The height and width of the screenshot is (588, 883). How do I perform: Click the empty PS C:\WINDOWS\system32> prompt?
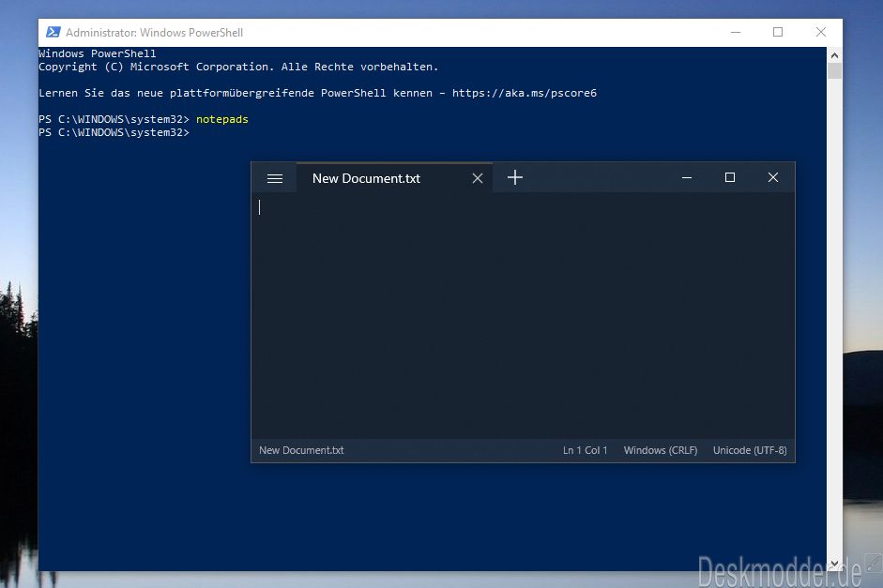114,133
